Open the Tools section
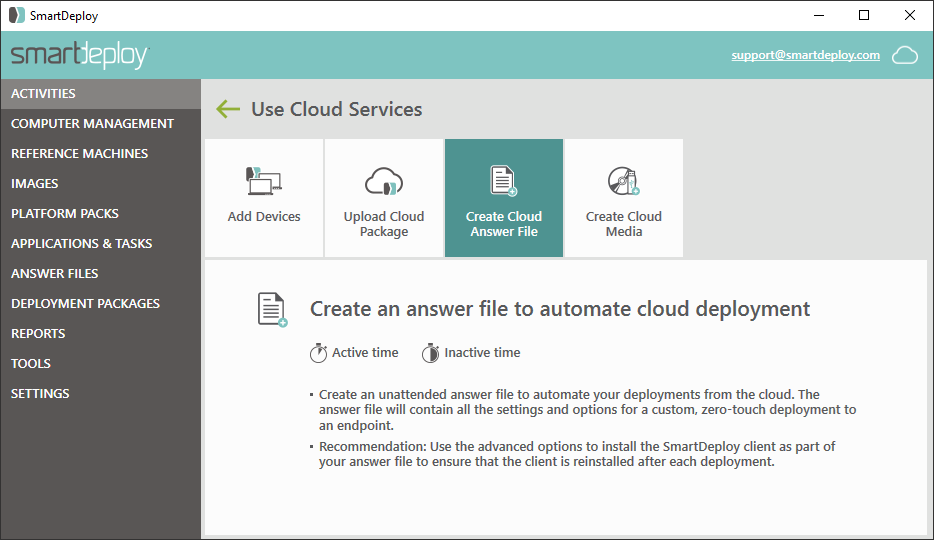The height and width of the screenshot is (540, 934). click(x=101, y=363)
